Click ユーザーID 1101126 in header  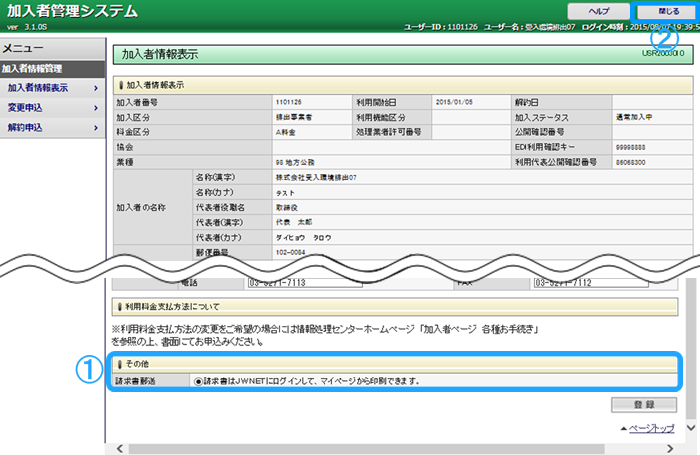tap(441, 27)
